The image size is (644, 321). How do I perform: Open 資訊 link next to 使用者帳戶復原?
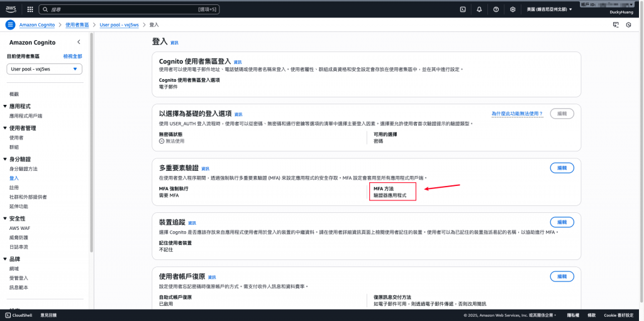tap(212, 278)
